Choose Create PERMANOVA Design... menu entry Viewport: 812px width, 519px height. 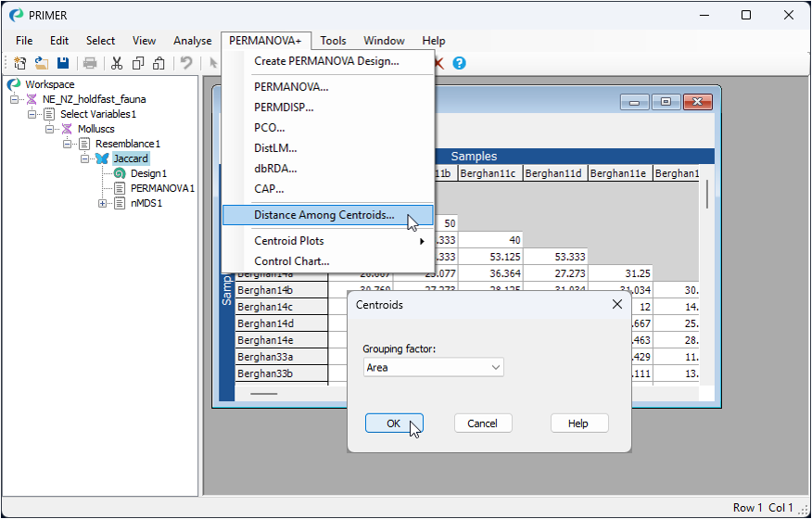(x=326, y=61)
